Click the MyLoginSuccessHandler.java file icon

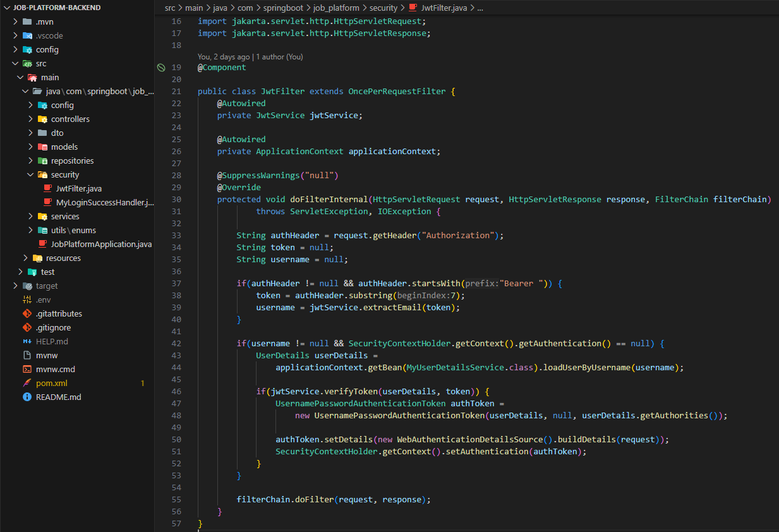(x=47, y=202)
